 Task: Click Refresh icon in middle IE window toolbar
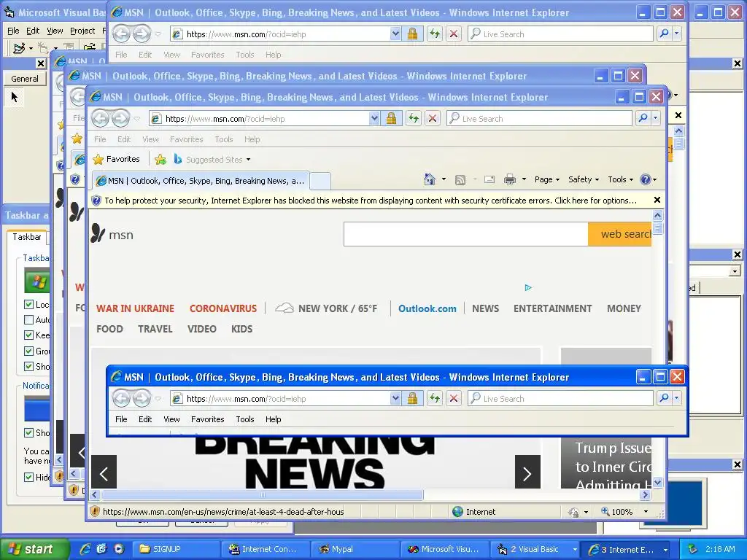(414, 118)
